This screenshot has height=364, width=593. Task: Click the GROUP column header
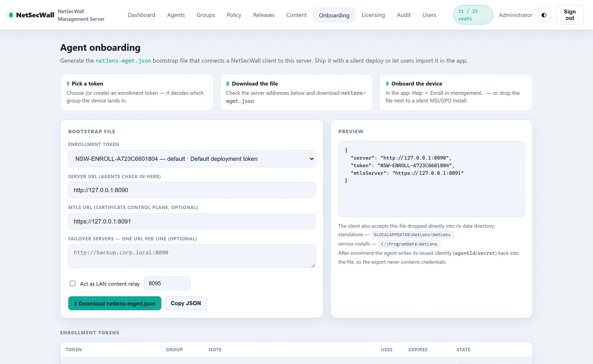[174, 350]
